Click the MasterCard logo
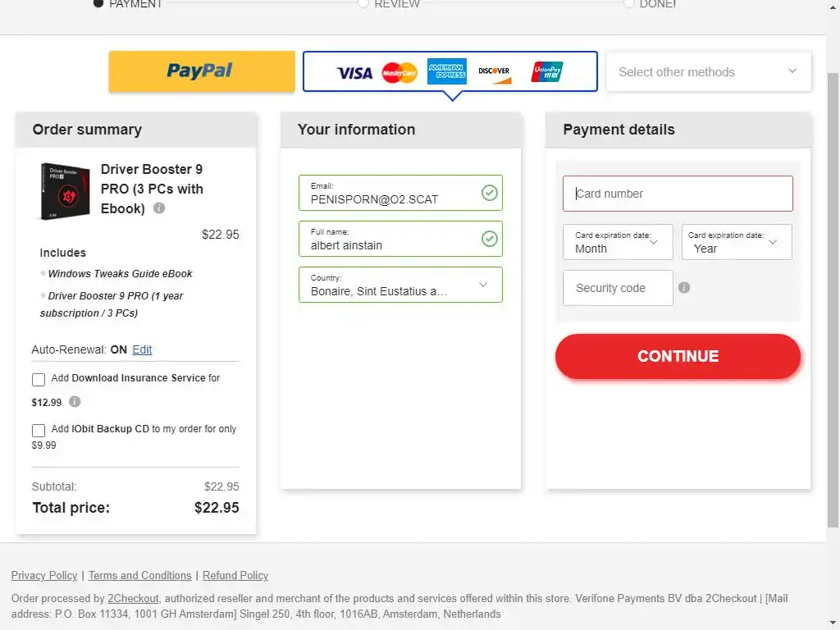 pyautogui.click(x=399, y=73)
